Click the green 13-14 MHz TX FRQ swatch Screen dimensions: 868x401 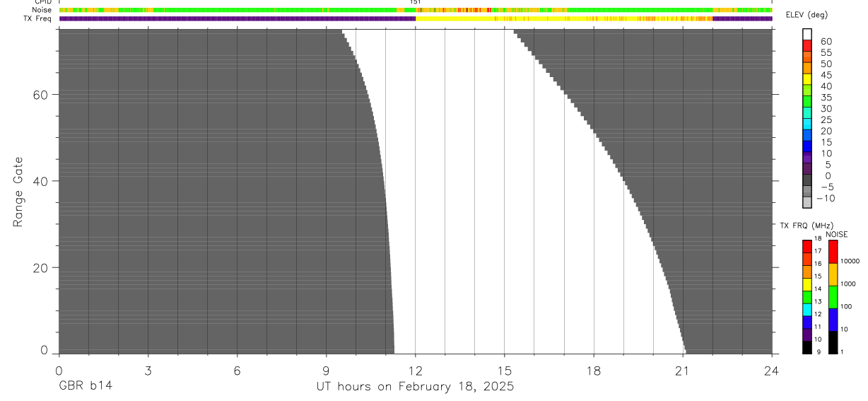coord(807,297)
